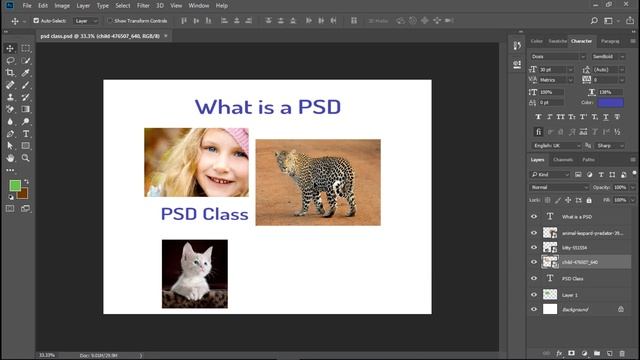Select the Path Selection tool

(10, 146)
